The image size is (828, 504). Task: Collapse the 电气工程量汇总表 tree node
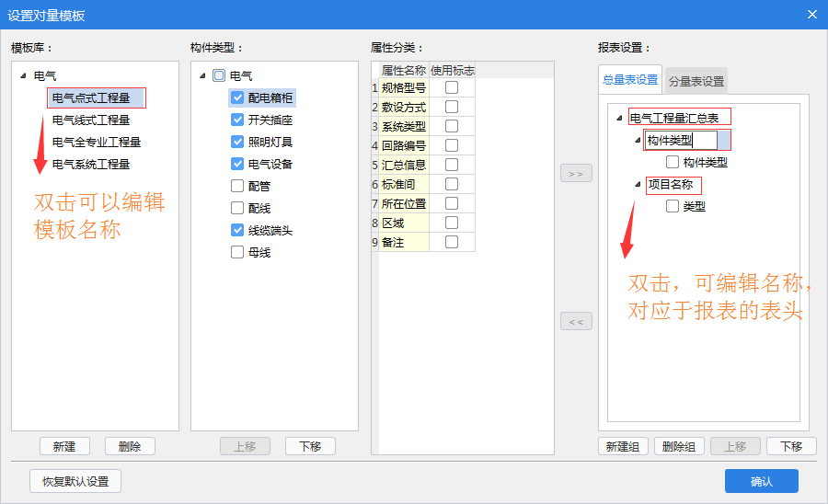619,118
